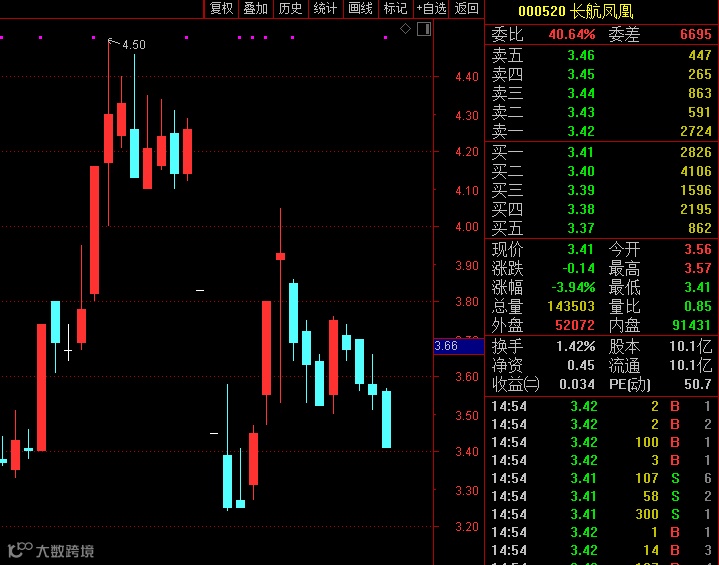Click the 委差 value 6695
This screenshot has width=719, height=565.
tap(695, 34)
